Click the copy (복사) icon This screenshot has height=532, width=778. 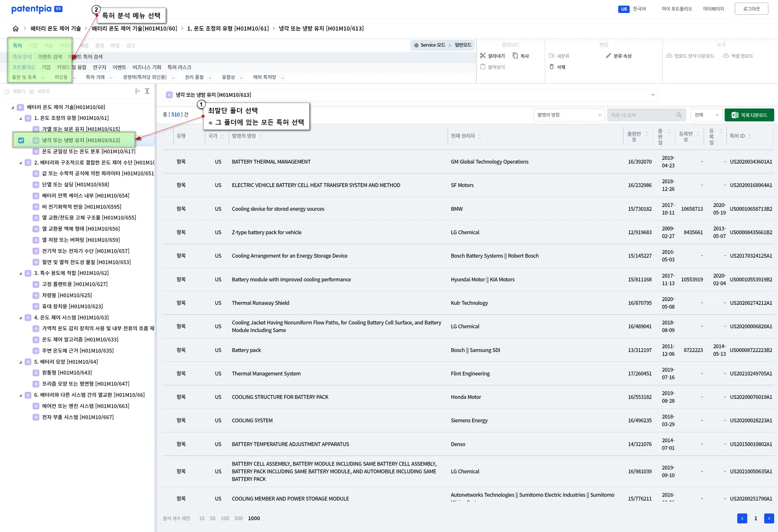point(515,56)
